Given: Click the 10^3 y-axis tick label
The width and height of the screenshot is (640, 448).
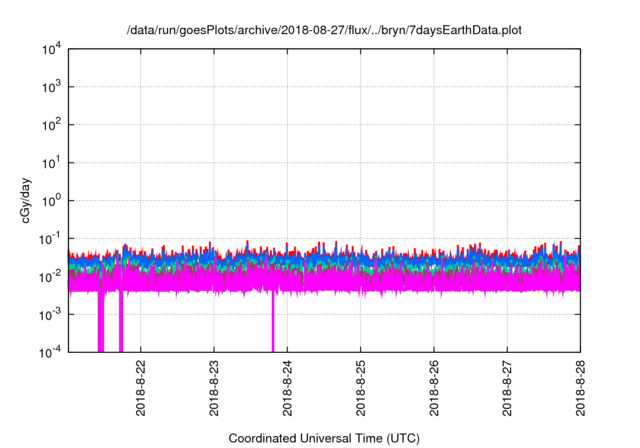Looking at the screenshot, I should [x=51, y=87].
